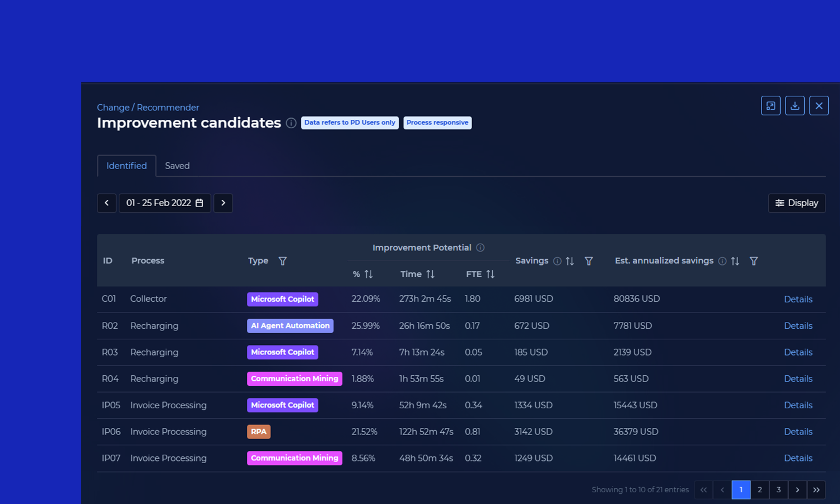Open the 01 - 25 Feb 2022 date picker
Image resolution: width=840 pixels, height=504 pixels.
165,203
